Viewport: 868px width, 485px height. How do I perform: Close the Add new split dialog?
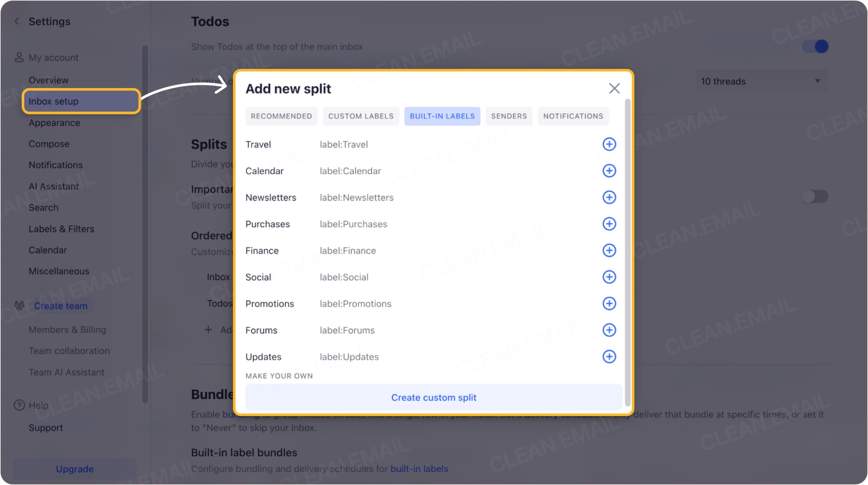(x=614, y=88)
